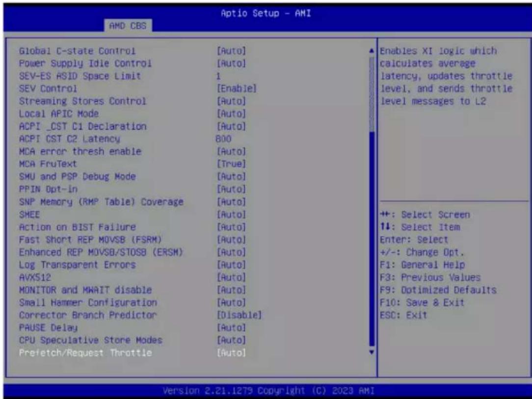Open SMEE [Auto] value
This screenshot has width=532, height=399.
[x=231, y=215]
